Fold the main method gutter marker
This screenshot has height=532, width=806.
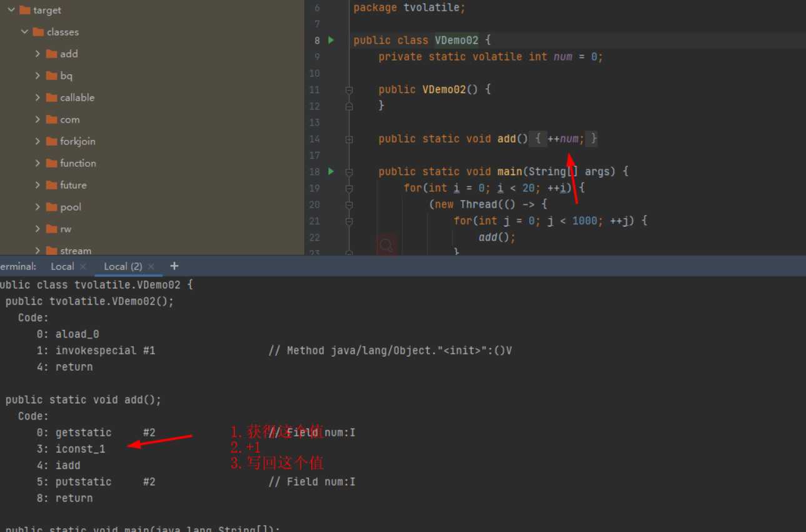point(350,172)
